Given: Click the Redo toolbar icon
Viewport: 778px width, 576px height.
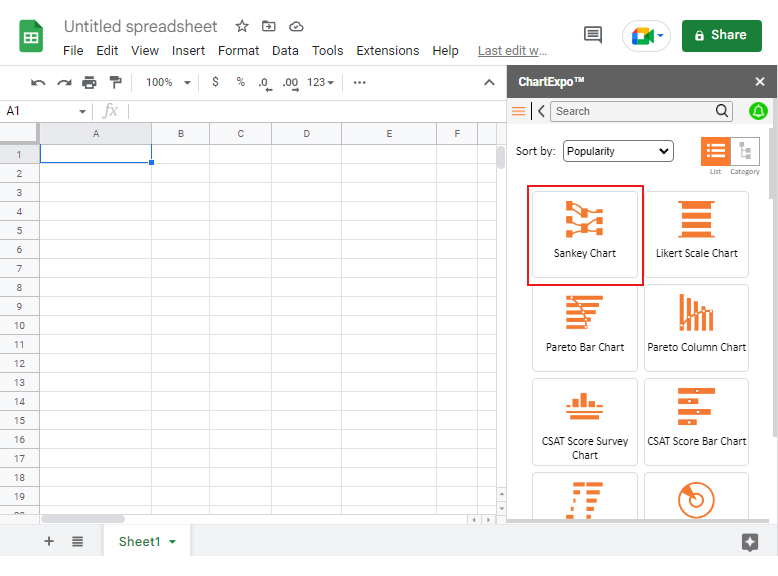Looking at the screenshot, I should [x=64, y=82].
